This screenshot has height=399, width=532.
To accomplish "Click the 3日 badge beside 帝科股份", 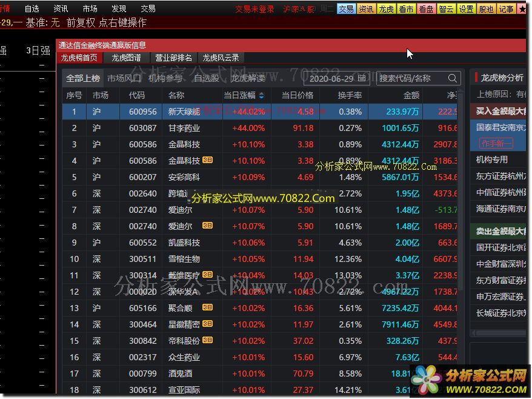I will [x=207, y=340].
